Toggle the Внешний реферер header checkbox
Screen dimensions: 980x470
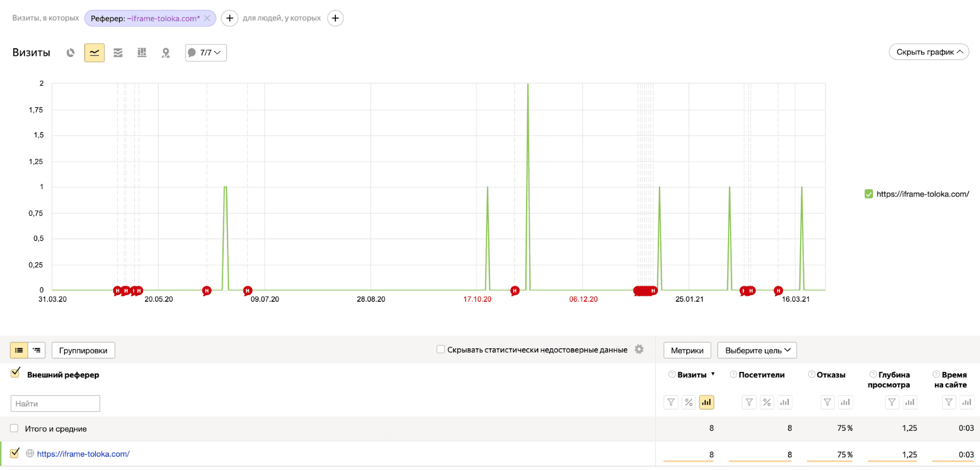pos(15,373)
